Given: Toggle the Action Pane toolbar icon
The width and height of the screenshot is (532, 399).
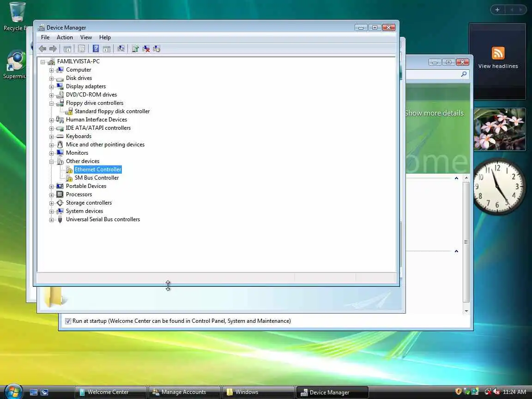Looking at the screenshot, I should [x=107, y=49].
